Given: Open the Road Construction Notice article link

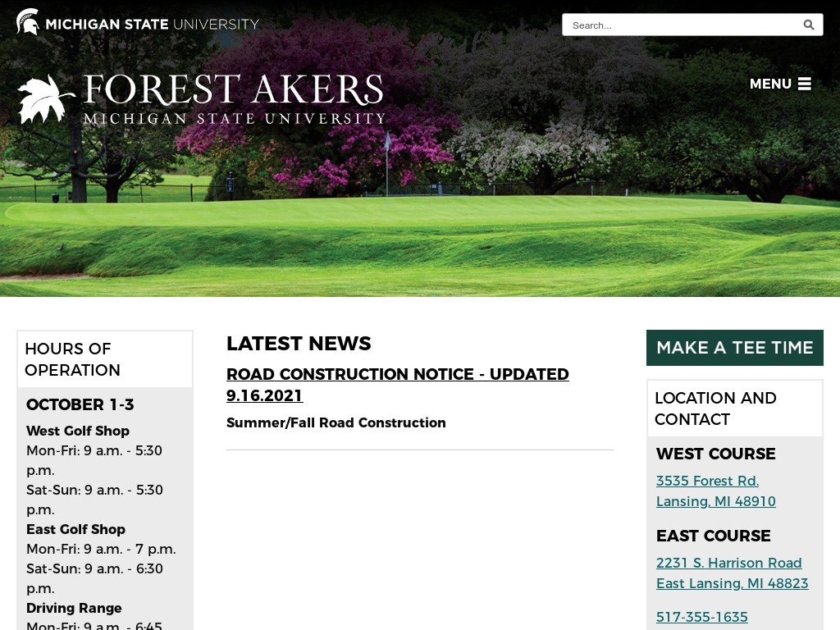Looking at the screenshot, I should click(397, 385).
